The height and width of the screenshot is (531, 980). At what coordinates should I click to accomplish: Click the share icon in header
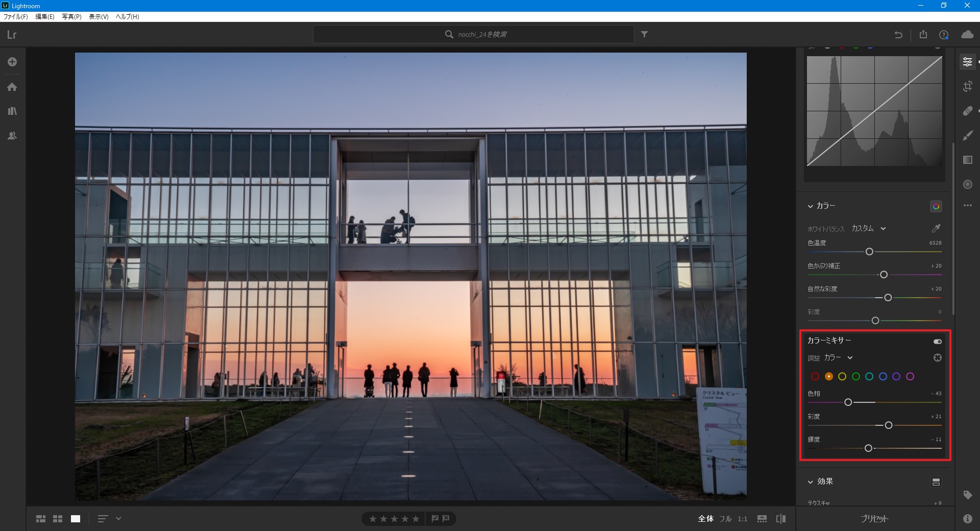pos(923,34)
